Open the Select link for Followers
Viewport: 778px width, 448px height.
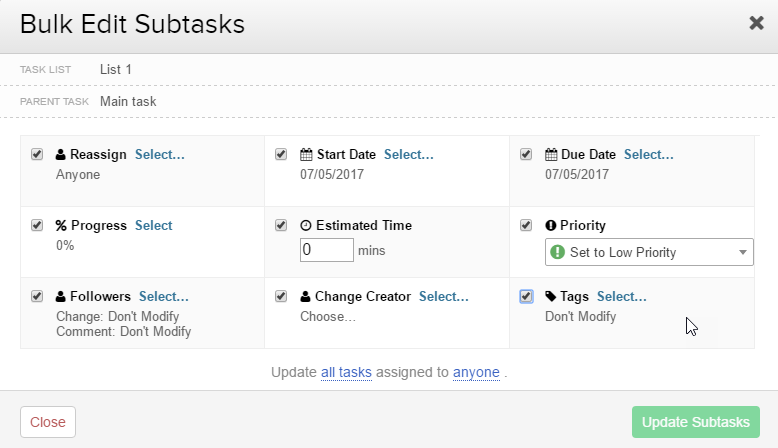[x=163, y=297]
